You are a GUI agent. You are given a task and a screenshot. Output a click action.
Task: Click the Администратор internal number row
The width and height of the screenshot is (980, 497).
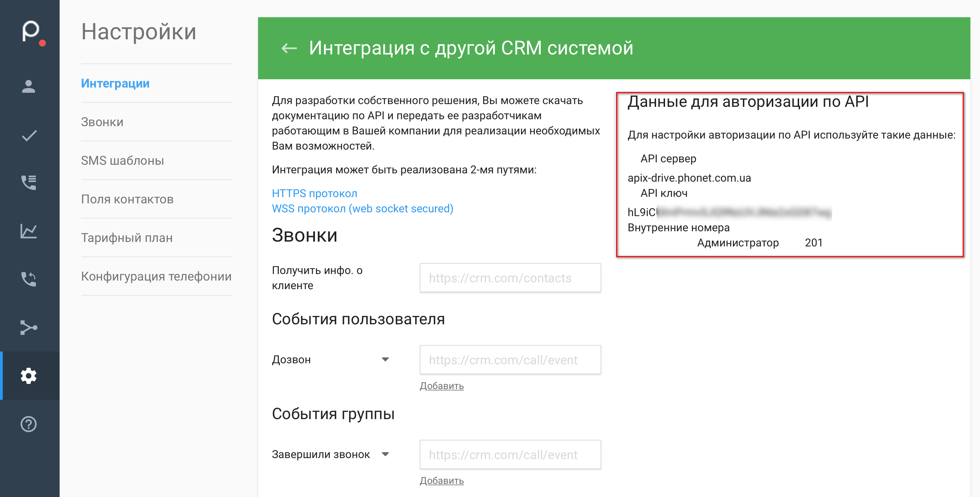[x=760, y=242]
